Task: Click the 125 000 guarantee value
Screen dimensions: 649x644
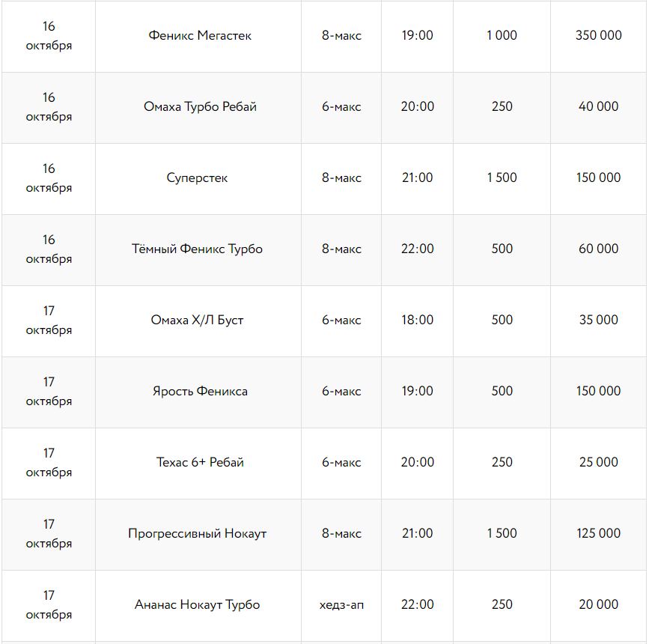Action: click(599, 534)
